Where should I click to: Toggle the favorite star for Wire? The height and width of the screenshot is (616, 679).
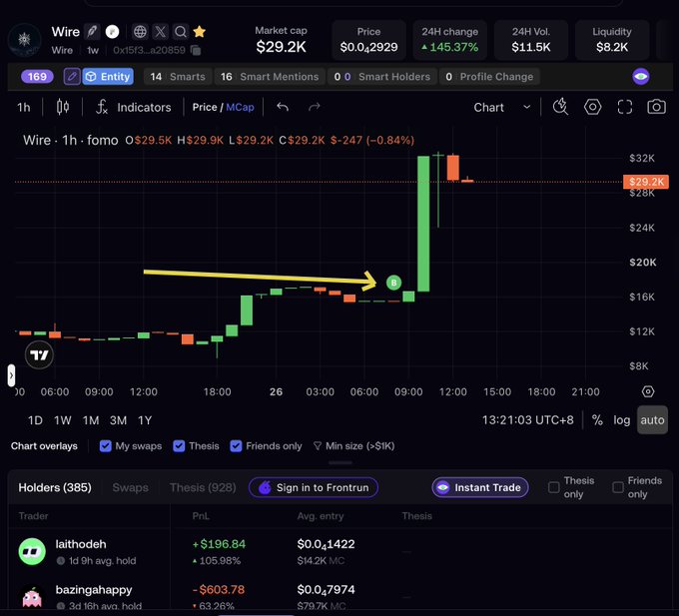pyautogui.click(x=199, y=32)
